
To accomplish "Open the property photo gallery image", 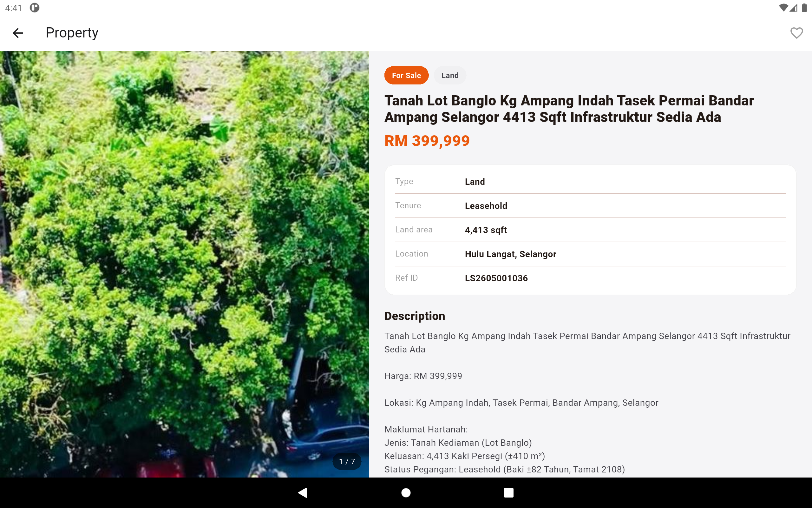I will click(x=185, y=264).
